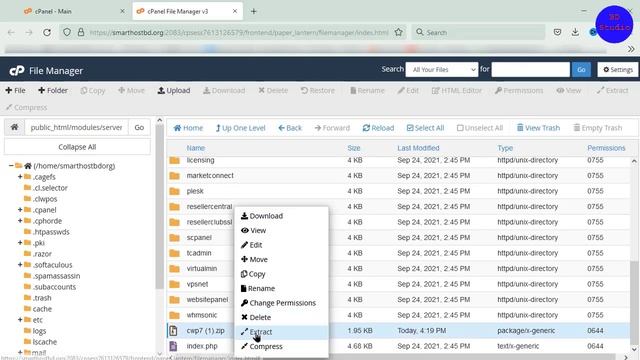Expand the .softaculous folder tree node
The image size is (640, 360).
tap(20, 265)
